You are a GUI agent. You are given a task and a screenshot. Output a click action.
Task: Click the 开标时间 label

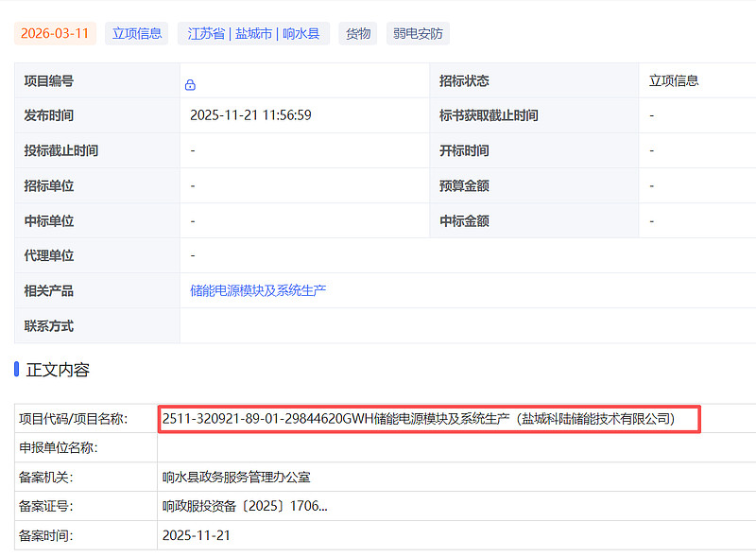[464, 150]
